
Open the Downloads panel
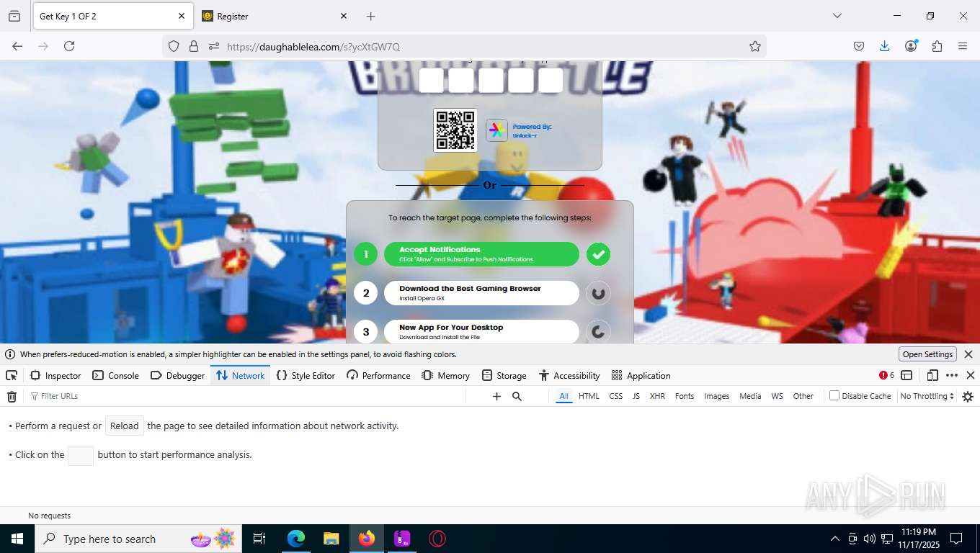tap(885, 46)
